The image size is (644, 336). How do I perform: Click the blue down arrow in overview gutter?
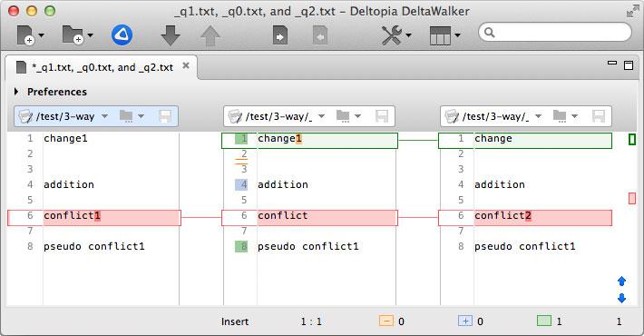[622, 298]
